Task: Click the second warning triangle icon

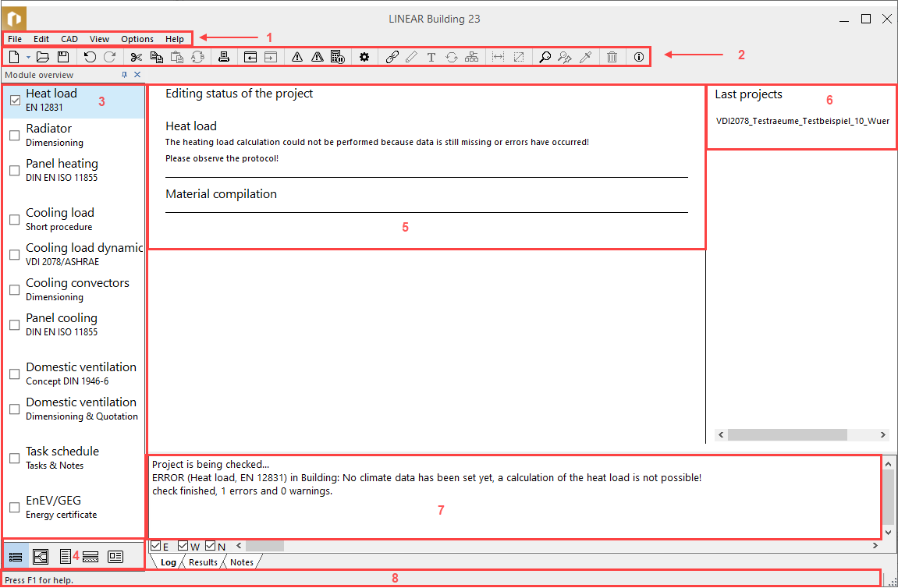Action: (x=318, y=57)
